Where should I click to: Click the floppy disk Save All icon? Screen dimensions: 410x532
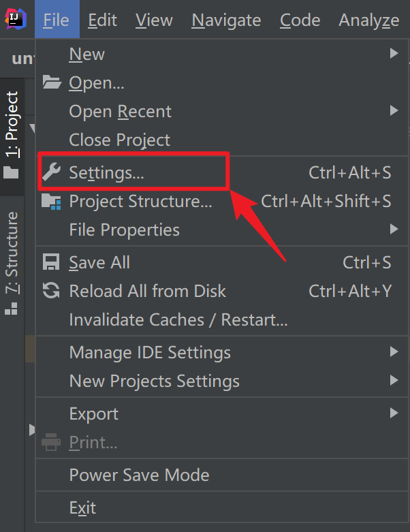[x=51, y=262]
